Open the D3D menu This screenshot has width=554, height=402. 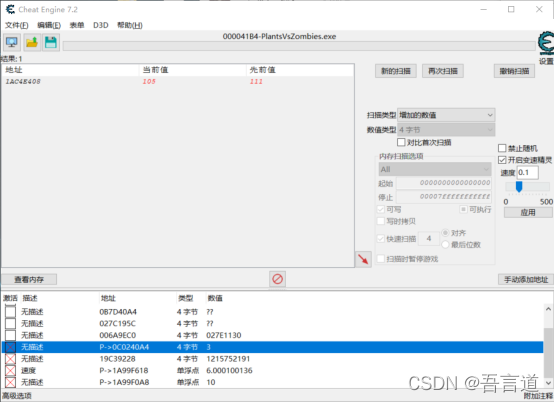101,25
